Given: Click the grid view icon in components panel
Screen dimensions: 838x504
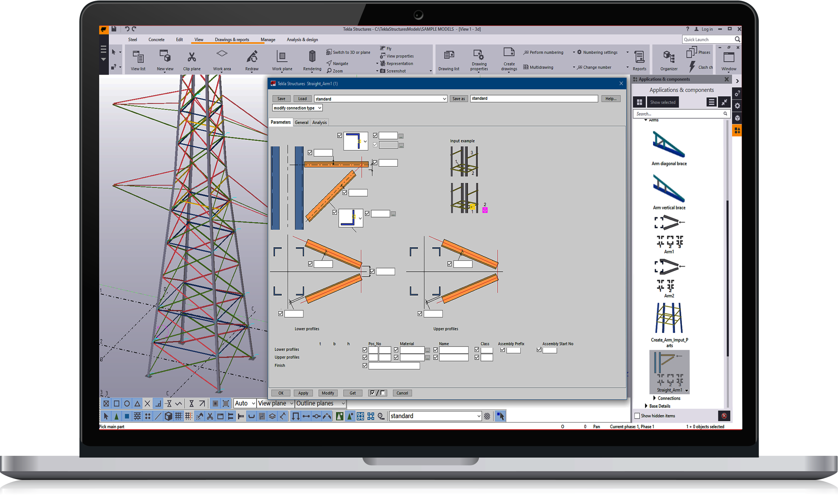Looking at the screenshot, I should click(639, 102).
